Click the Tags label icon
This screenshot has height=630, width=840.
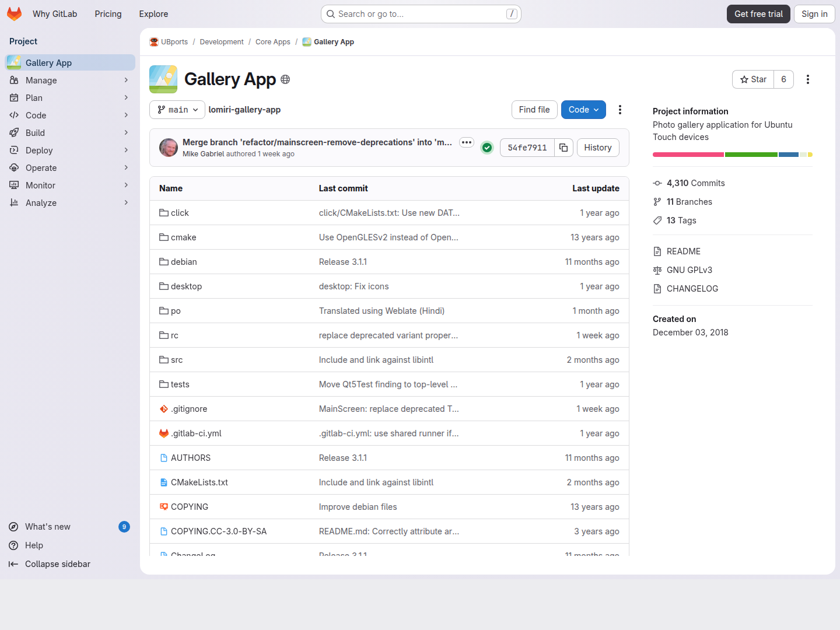click(657, 220)
